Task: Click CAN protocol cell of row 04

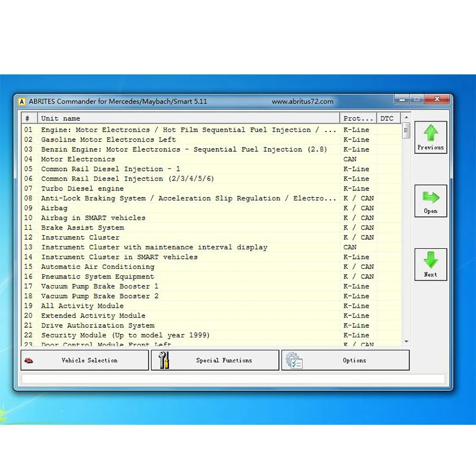Action: [x=359, y=159]
